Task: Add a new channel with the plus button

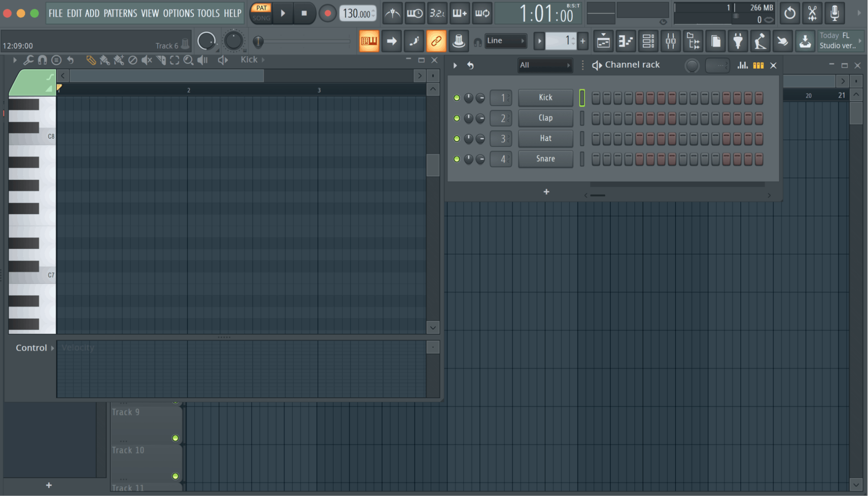Action: click(546, 191)
